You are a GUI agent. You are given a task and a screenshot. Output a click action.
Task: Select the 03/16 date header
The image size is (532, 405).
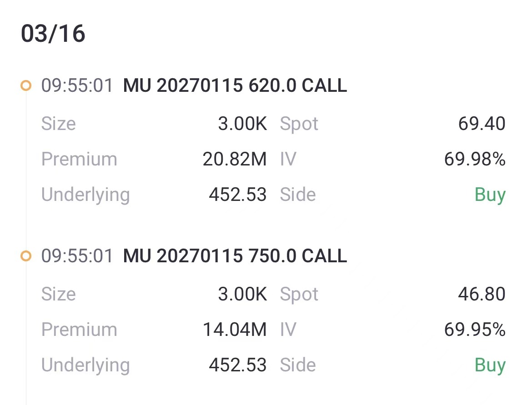(53, 35)
